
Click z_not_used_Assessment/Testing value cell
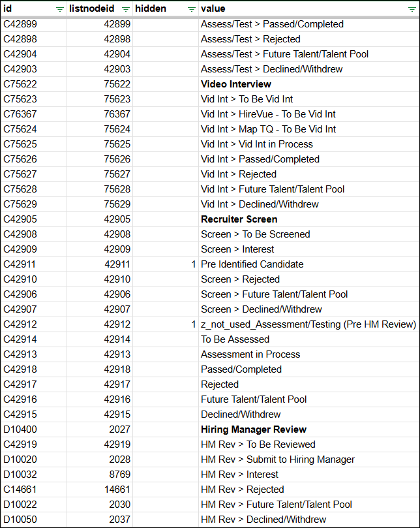click(308, 324)
